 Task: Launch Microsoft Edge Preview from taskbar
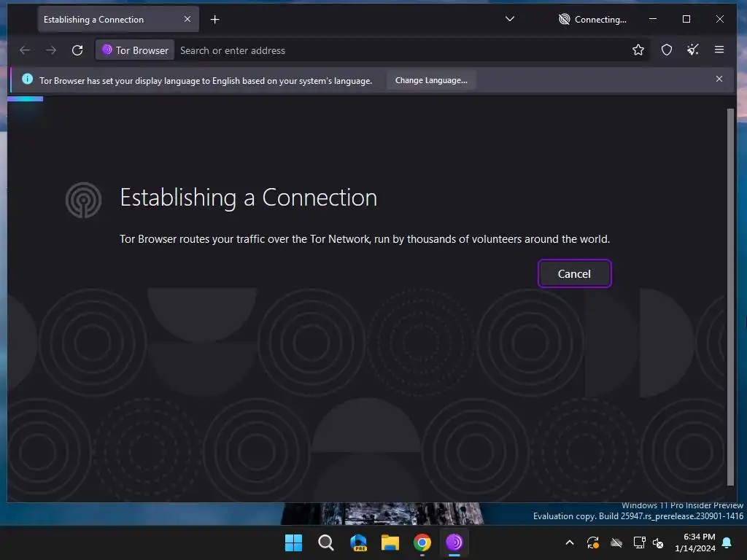point(358,542)
